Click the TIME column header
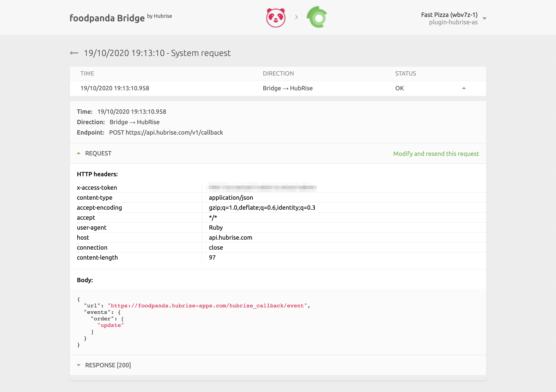 (87, 74)
